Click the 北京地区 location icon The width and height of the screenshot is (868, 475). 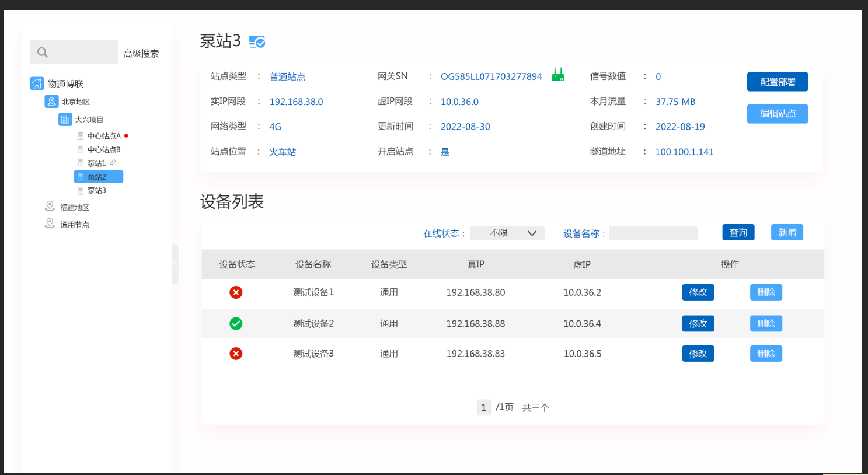[51, 102]
